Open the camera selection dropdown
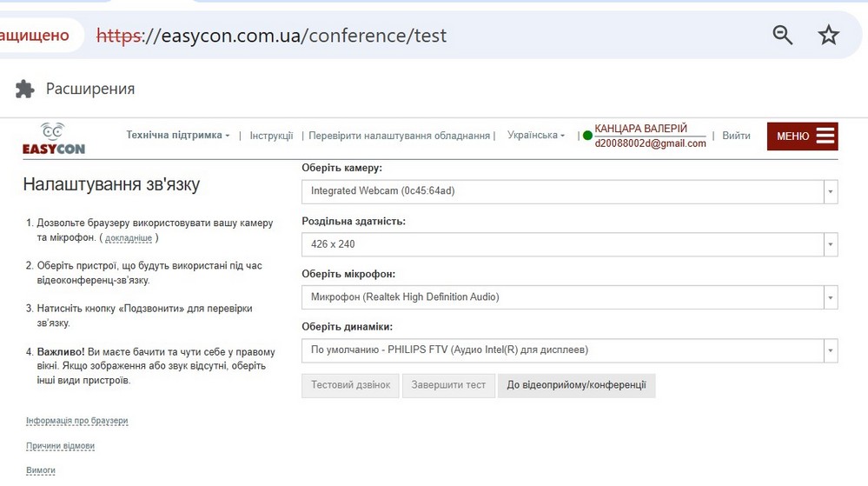868x486 pixels. 569,191
